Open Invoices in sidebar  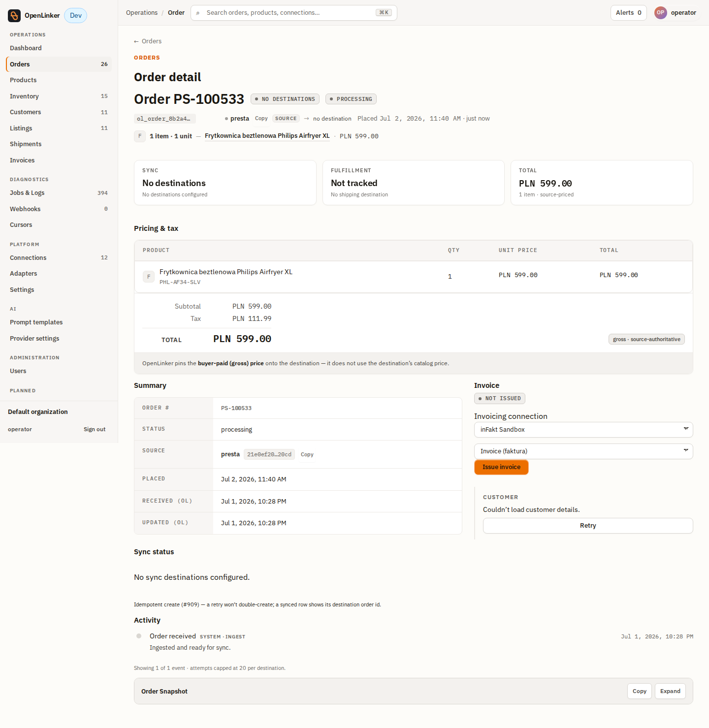pos(59,160)
